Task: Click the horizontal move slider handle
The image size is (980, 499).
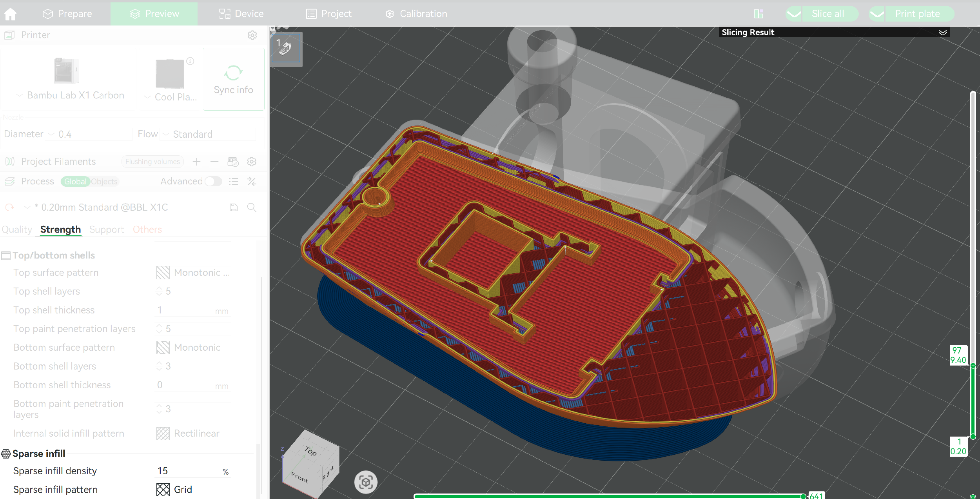Action: 803,496
